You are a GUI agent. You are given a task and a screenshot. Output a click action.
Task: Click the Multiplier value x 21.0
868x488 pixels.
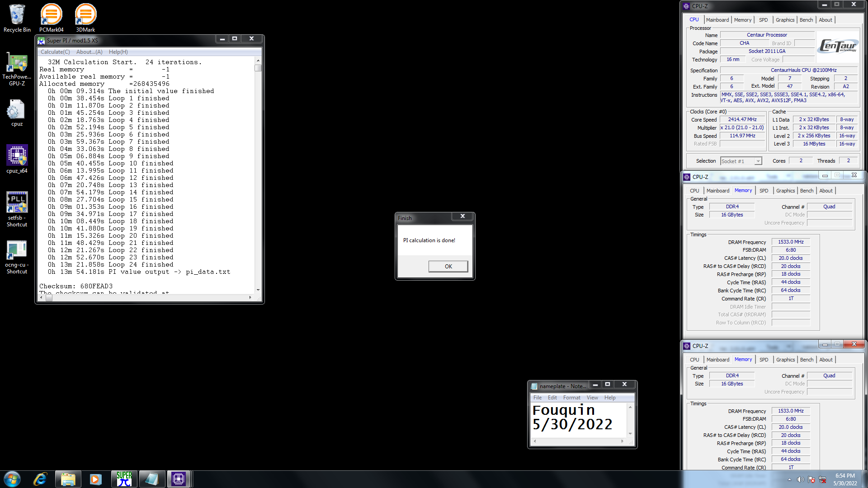click(x=742, y=127)
